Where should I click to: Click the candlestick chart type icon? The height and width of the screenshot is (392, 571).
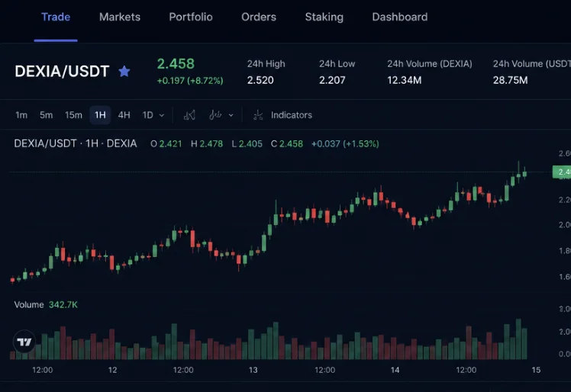click(x=215, y=115)
